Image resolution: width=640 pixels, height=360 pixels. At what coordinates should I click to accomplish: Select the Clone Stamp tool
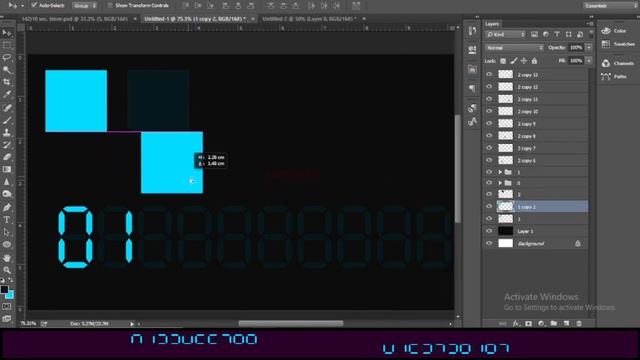coord(7,133)
